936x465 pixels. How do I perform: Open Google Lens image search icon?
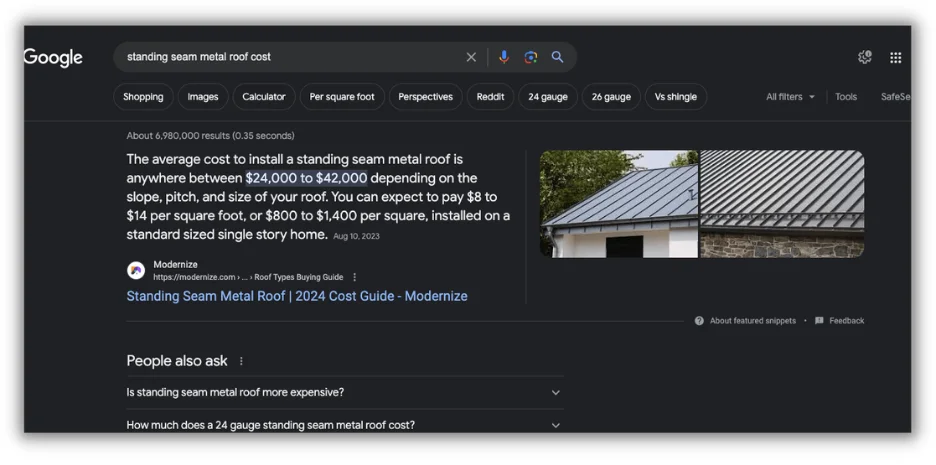point(531,57)
